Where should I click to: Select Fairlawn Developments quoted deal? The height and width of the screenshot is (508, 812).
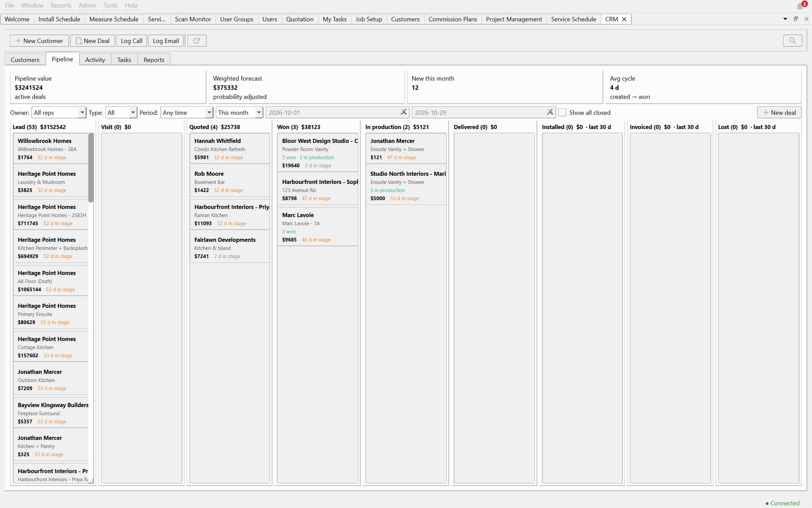[230, 248]
